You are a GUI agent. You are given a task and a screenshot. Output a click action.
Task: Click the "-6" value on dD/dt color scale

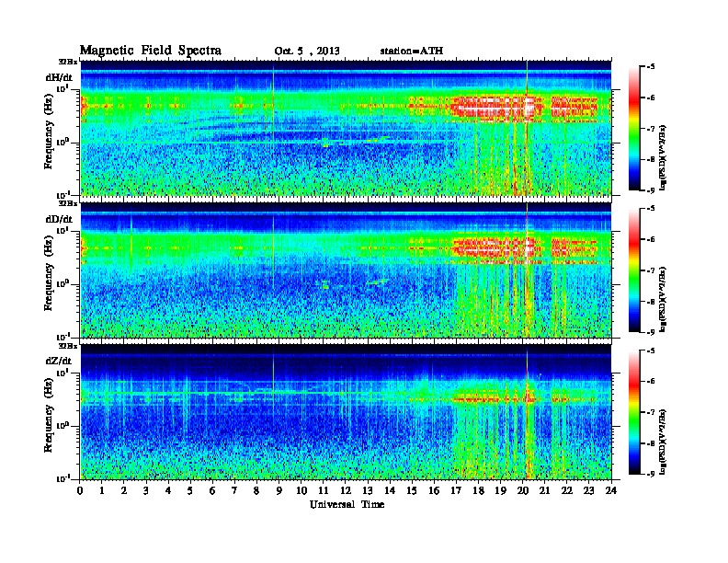[651, 239]
